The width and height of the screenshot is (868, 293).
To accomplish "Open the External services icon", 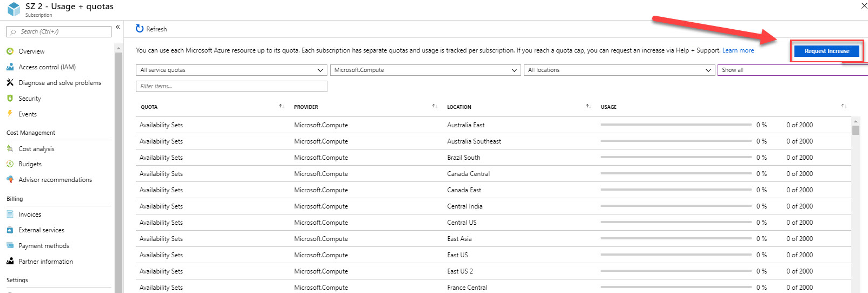I will point(10,230).
